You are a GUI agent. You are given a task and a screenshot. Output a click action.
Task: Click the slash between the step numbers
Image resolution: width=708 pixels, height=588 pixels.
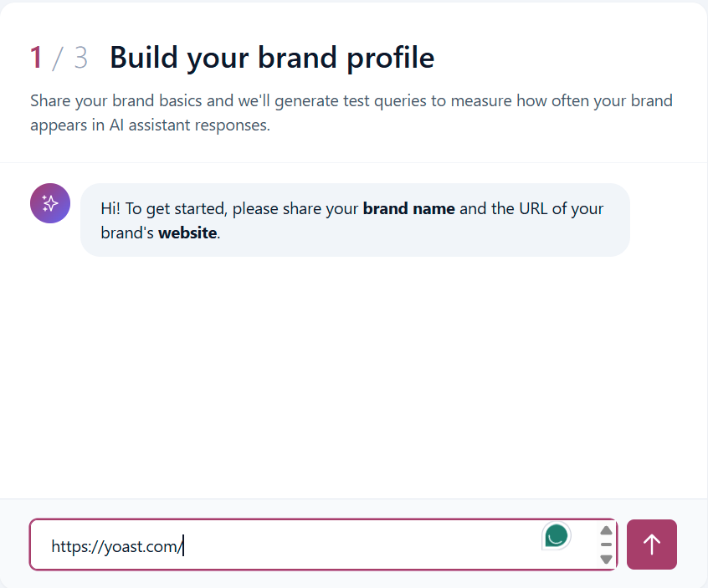pos(58,59)
